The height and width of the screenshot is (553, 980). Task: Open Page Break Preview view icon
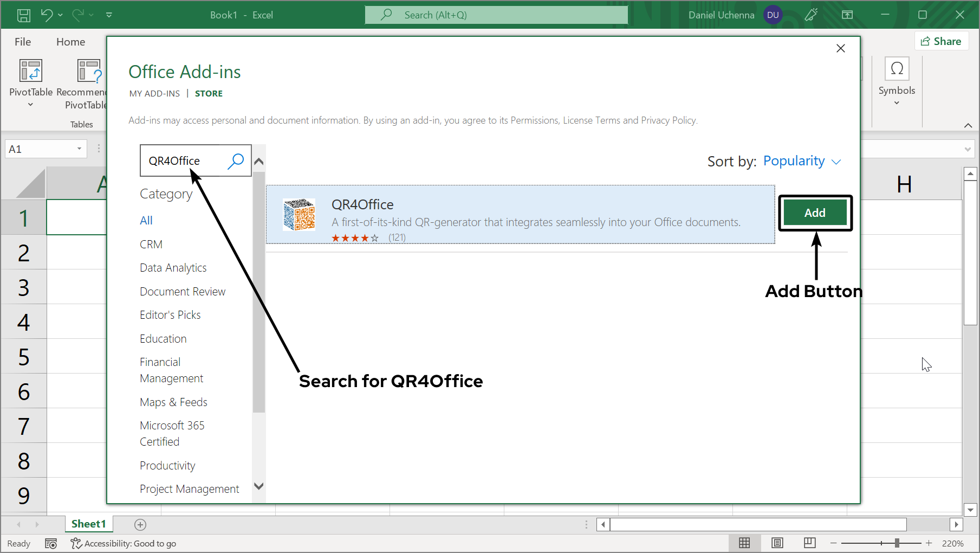tap(809, 543)
